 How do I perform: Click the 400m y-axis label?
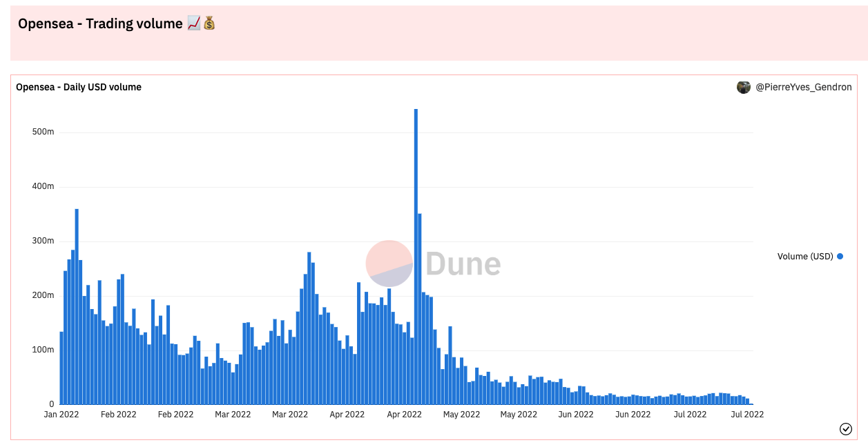click(x=43, y=186)
